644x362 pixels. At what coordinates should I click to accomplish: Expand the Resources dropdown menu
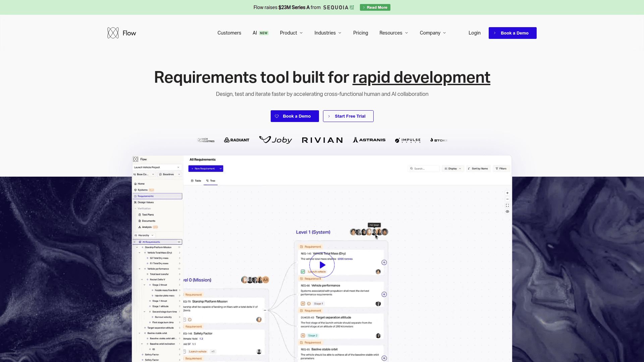(393, 33)
